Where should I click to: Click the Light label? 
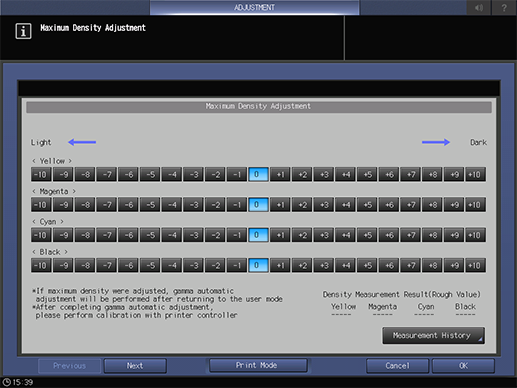41,143
